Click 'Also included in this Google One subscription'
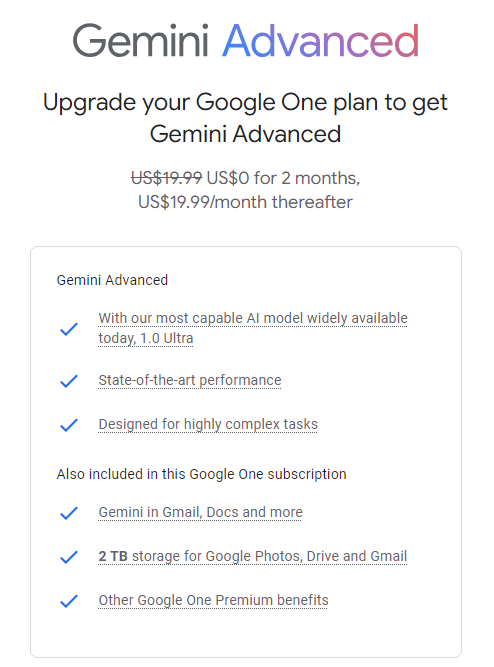 (201, 474)
